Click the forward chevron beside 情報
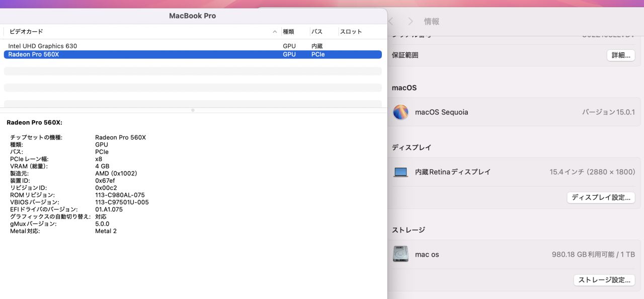 [x=411, y=22]
